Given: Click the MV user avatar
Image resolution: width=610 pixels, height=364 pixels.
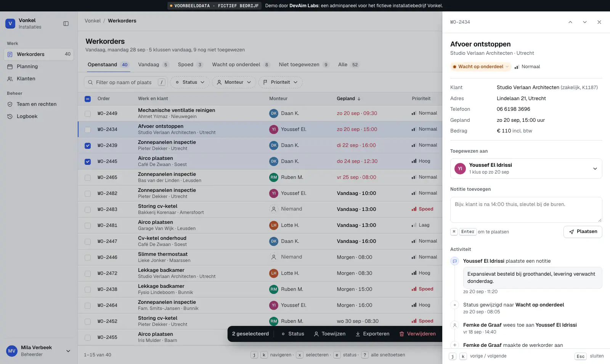Looking at the screenshot, I should (x=12, y=351).
